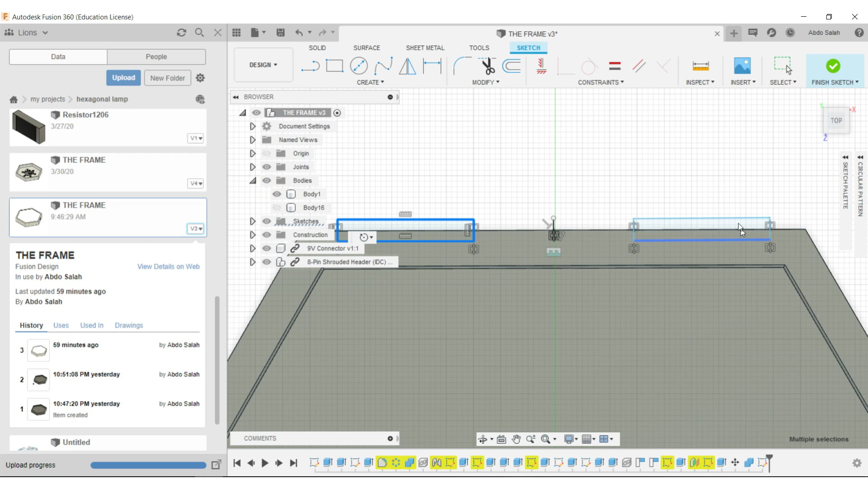868x488 pixels.
Task: Open View Details on Web link
Action: point(168,267)
